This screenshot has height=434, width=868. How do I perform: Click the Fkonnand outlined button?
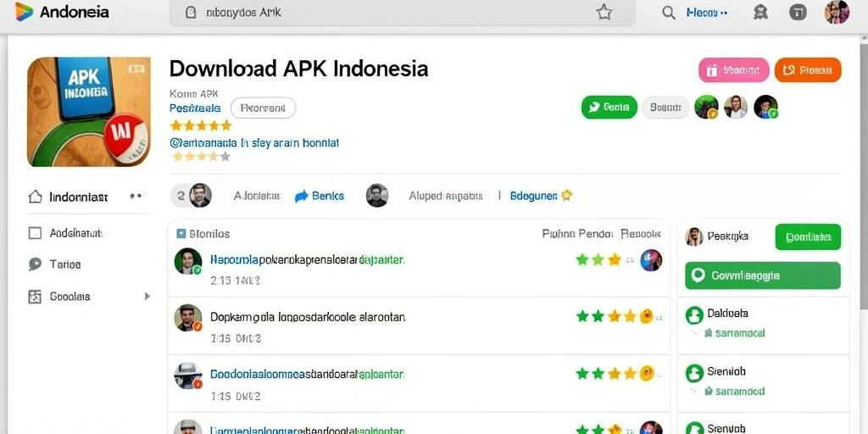(263, 108)
